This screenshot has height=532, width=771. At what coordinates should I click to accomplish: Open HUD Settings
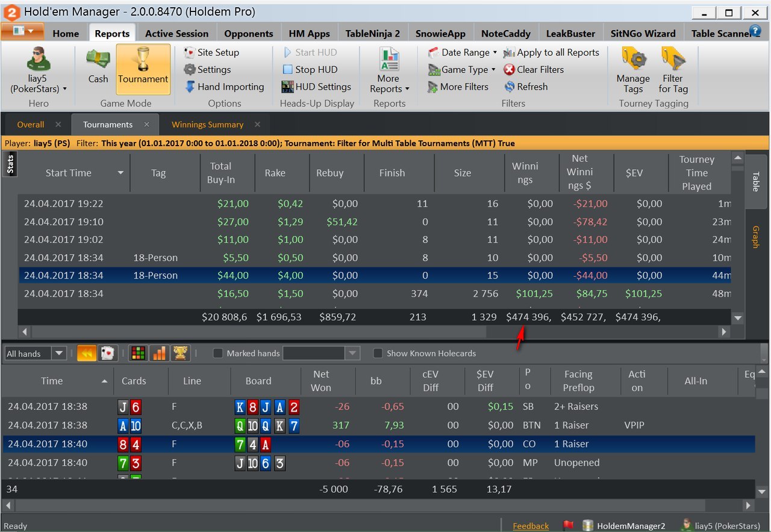(x=316, y=87)
